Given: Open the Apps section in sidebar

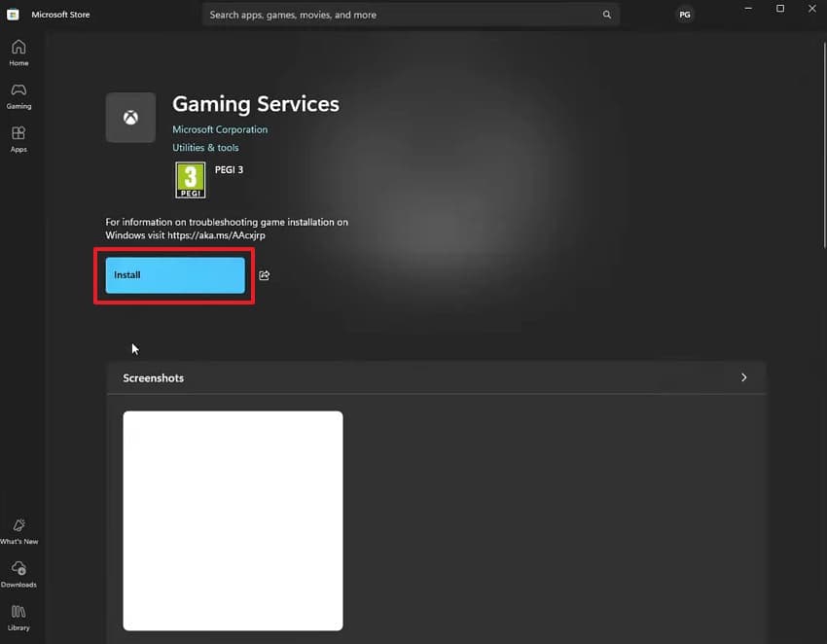Looking at the screenshot, I should (18, 140).
